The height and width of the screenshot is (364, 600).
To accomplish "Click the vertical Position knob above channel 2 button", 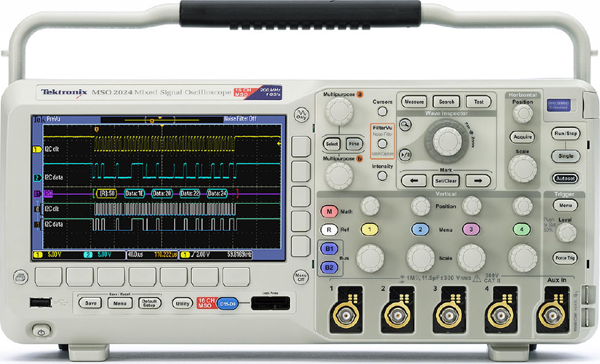I will tap(420, 206).
